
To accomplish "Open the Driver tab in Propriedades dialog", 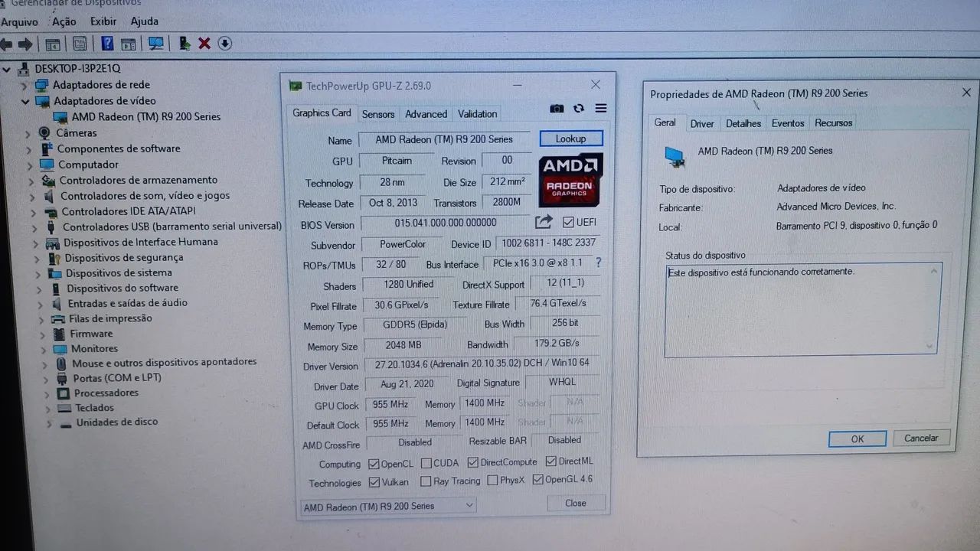I will (x=702, y=123).
